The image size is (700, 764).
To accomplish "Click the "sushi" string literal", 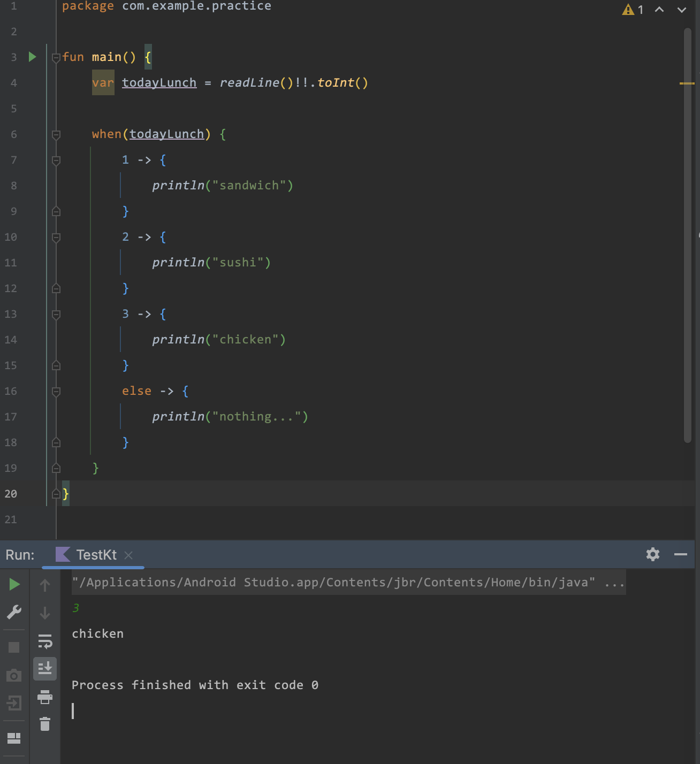I will [238, 262].
